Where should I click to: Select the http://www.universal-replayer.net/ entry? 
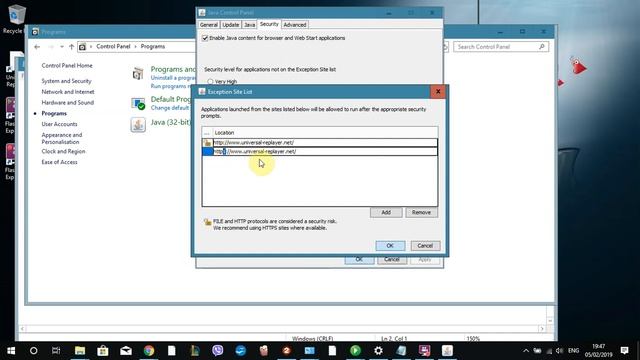pos(325,142)
